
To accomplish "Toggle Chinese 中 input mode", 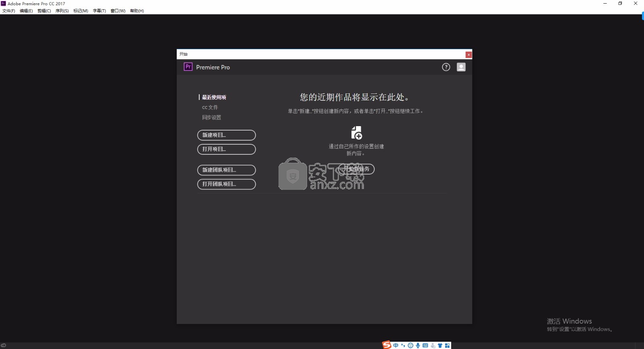I will [396, 345].
